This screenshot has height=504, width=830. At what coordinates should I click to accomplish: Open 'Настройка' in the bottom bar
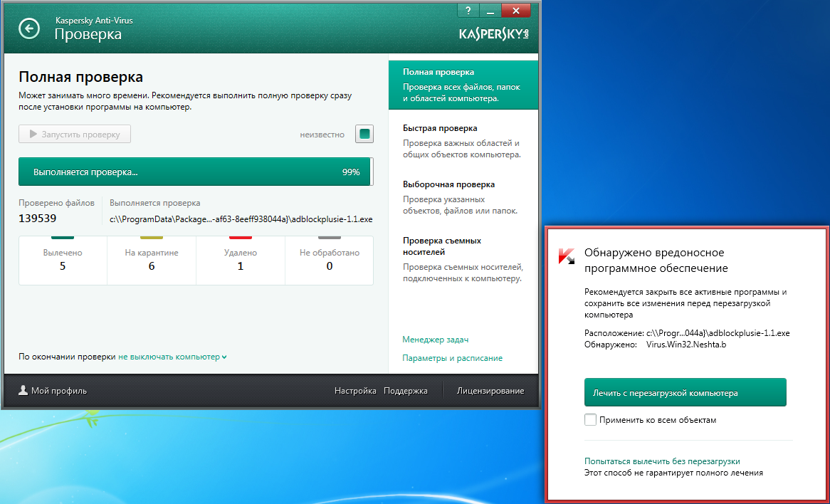(355, 391)
